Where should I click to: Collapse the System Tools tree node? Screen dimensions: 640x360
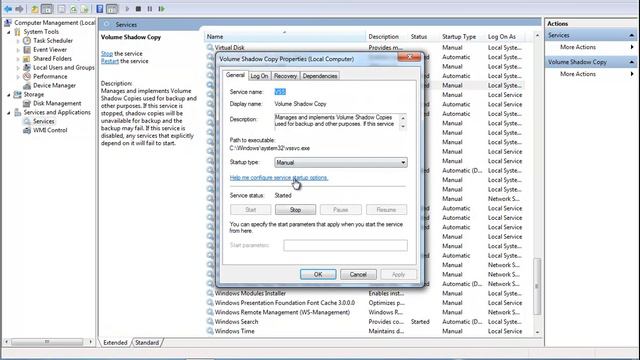coord(9,32)
